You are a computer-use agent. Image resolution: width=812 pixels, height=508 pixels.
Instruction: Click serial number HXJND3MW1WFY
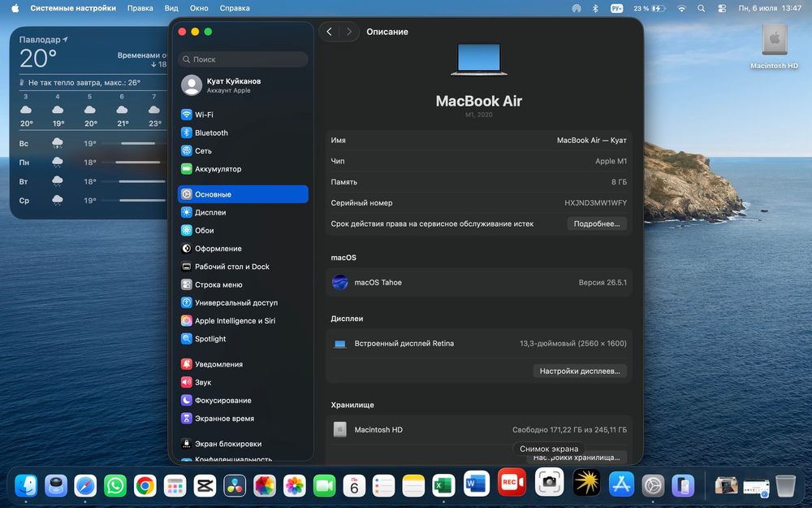pyautogui.click(x=595, y=202)
